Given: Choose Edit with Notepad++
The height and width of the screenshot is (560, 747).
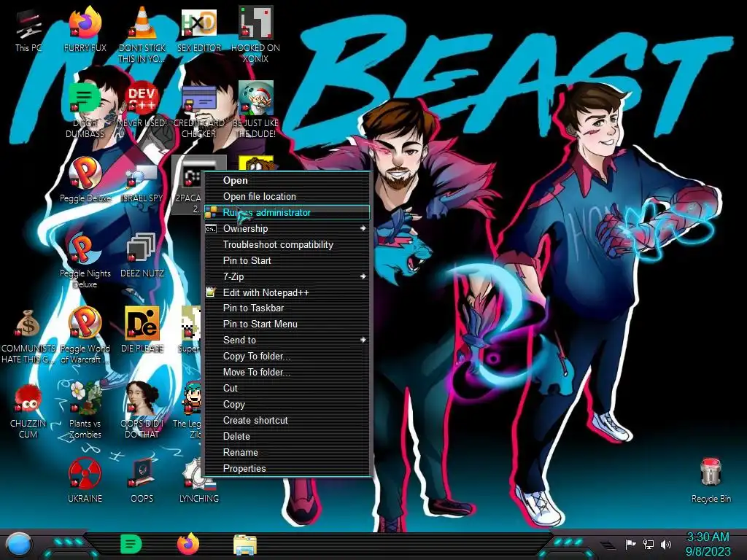Looking at the screenshot, I should (287, 292).
